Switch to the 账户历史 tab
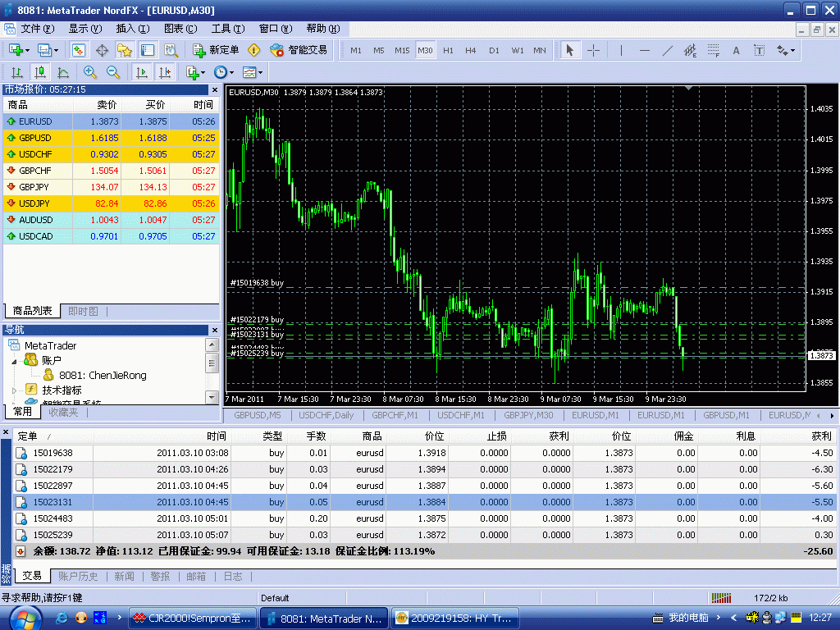 point(78,577)
